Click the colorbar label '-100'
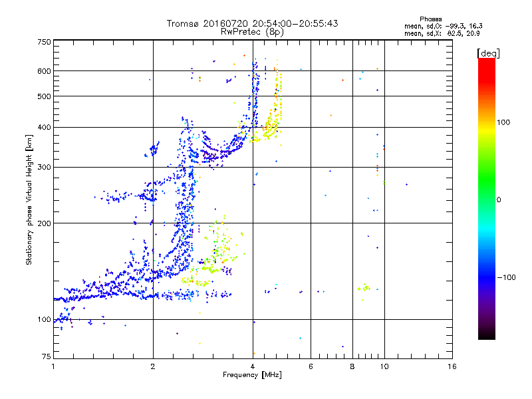532x399 pixels. coord(507,277)
